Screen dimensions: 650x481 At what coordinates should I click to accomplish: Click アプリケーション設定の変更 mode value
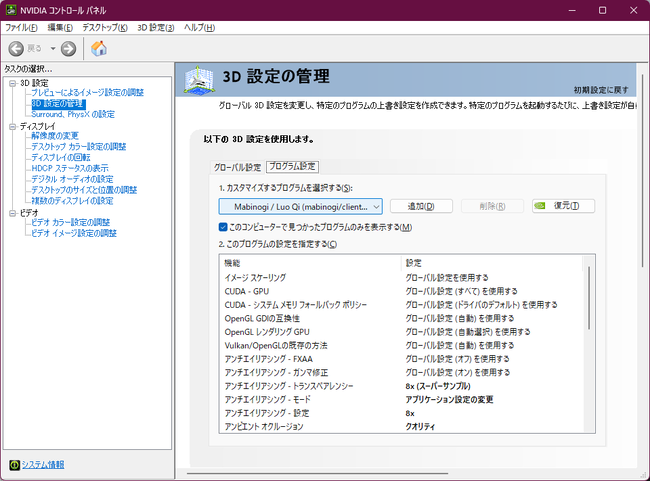(x=449, y=399)
